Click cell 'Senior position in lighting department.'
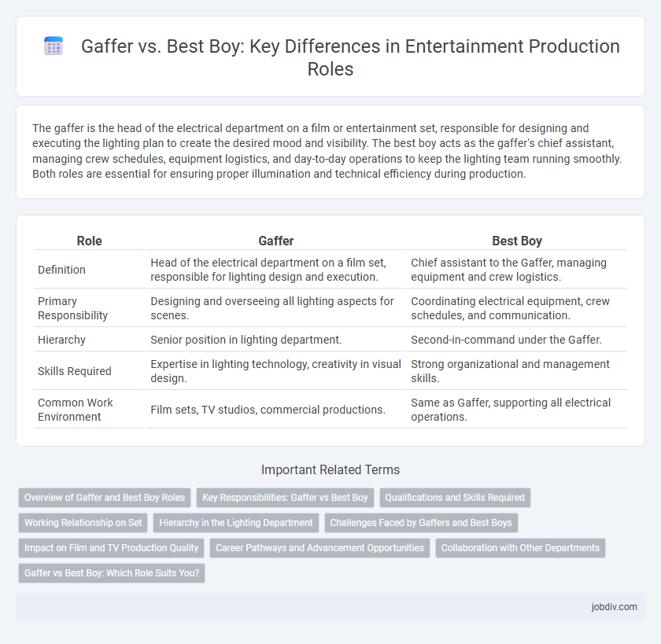The image size is (661, 644). (275, 340)
